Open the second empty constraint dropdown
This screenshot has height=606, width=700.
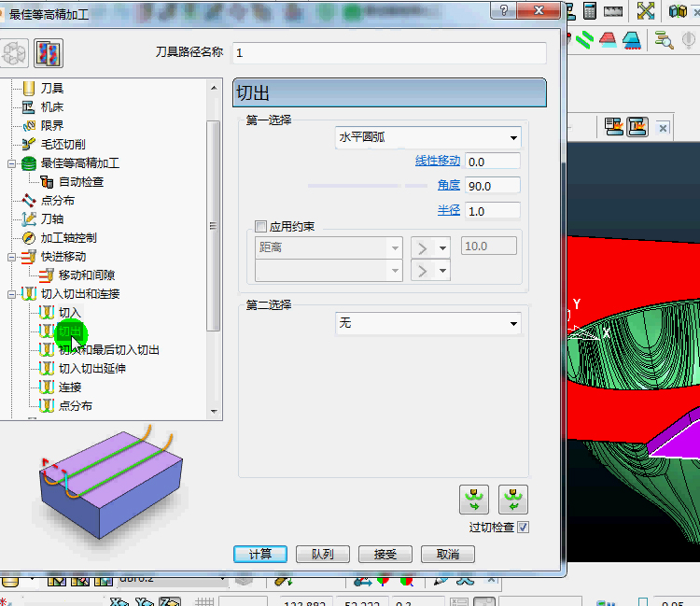tap(329, 271)
